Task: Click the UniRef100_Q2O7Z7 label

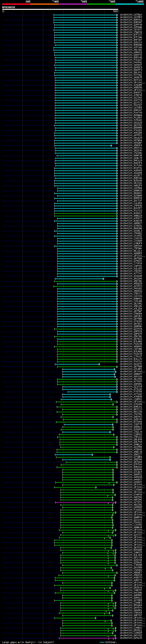Action: (131, 535)
